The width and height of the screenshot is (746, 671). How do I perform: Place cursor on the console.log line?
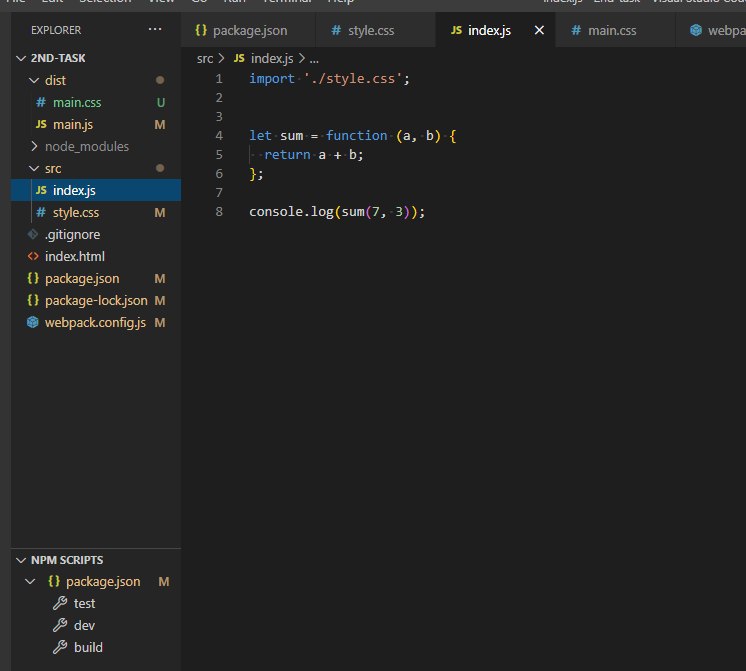[x=337, y=212]
